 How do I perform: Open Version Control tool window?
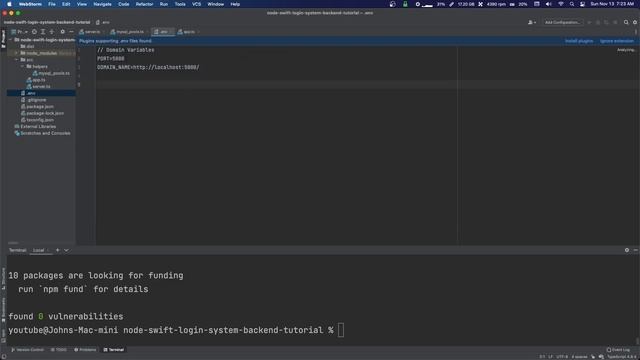click(27, 350)
